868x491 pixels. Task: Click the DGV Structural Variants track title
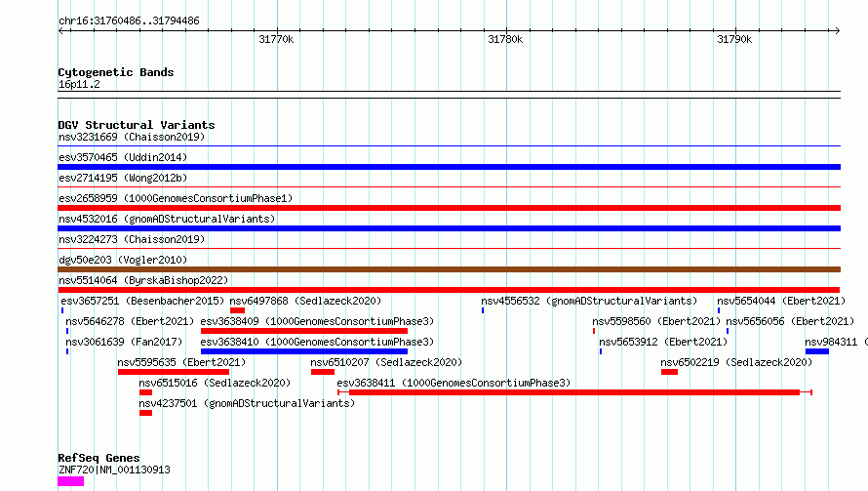pos(137,125)
